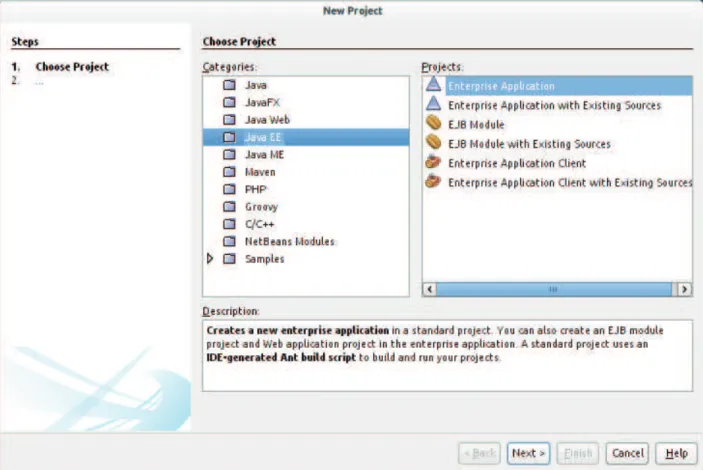703x470 pixels.
Task: Click the JavaFX category folder icon
Action: pos(230,102)
